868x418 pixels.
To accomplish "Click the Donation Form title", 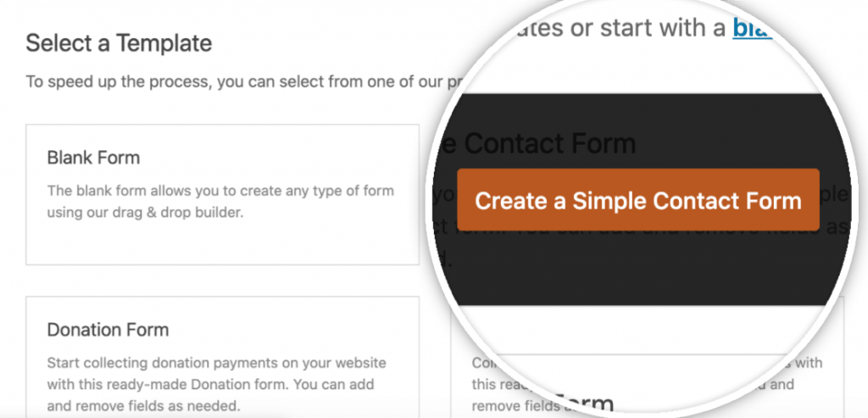I will click(108, 330).
